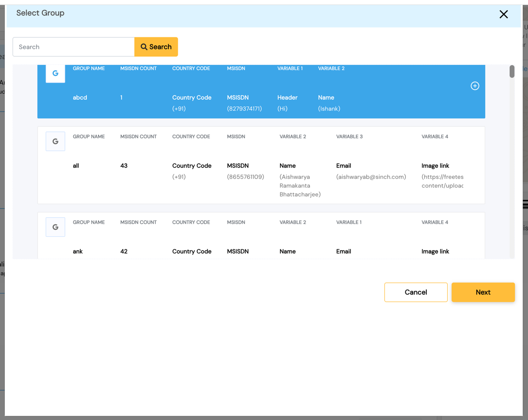The image size is (528, 420).
Task: Click the G icon of all group
Action: [x=55, y=141]
